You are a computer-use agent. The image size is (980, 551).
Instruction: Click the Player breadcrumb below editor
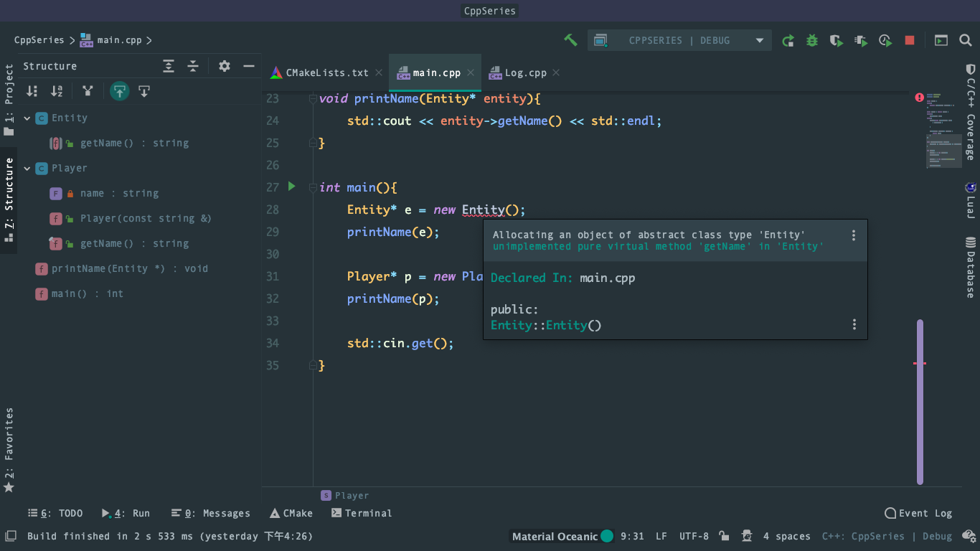click(344, 496)
